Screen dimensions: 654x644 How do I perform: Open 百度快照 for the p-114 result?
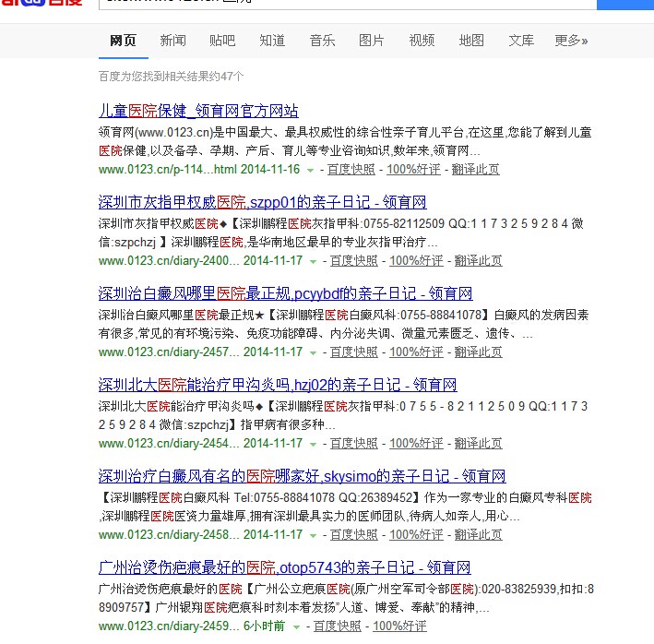point(351,170)
